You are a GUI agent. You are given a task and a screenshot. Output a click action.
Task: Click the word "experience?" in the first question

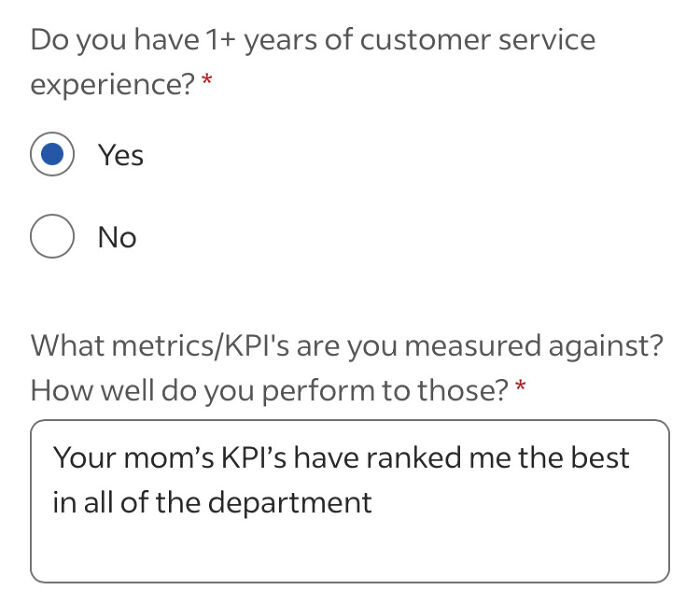pos(112,86)
